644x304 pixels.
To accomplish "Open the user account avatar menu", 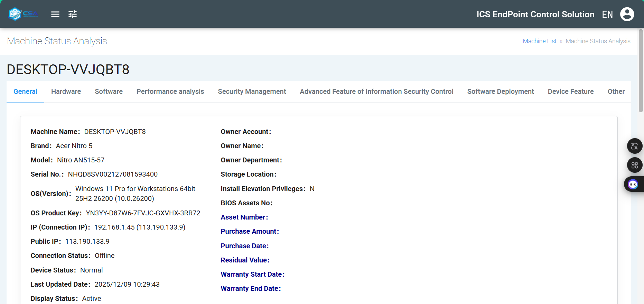I will click(x=627, y=14).
